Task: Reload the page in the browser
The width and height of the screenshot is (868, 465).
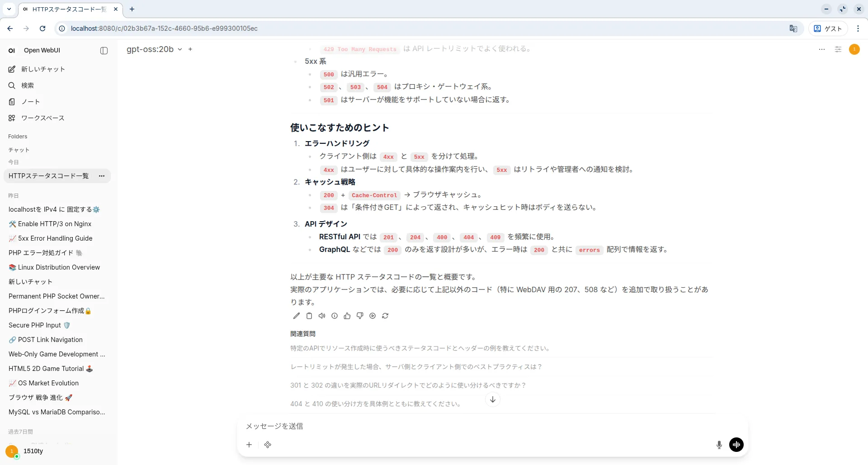Action: [x=42, y=28]
